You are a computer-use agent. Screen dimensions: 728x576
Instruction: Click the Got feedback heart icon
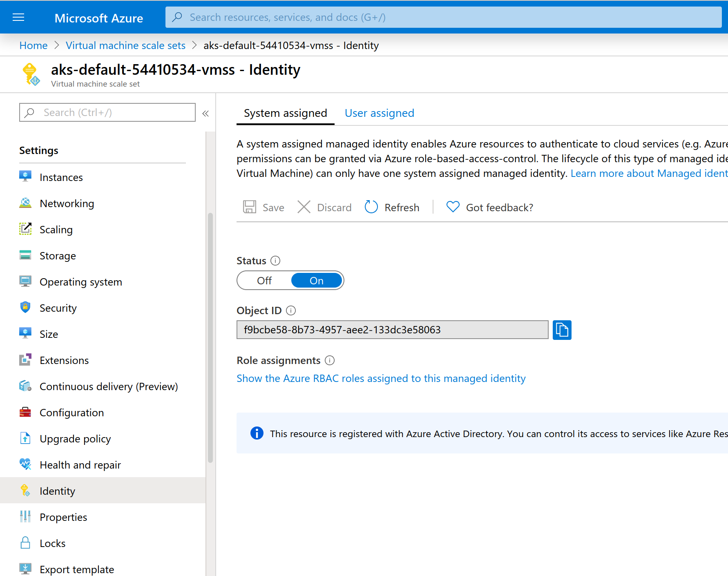tap(453, 207)
